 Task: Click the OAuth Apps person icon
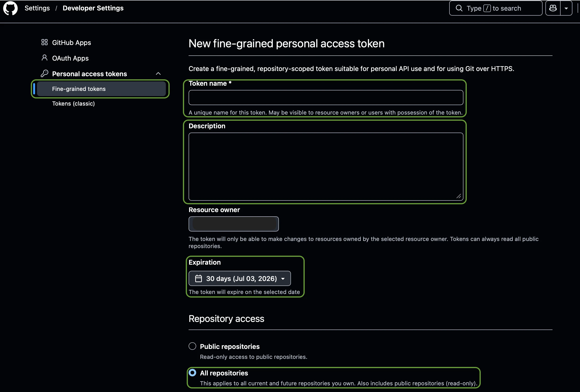coord(44,58)
